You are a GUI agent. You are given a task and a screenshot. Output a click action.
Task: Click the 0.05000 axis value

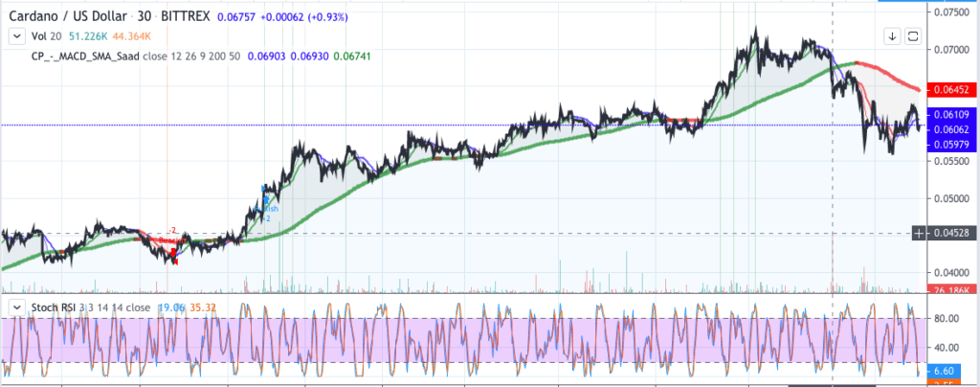tap(952, 199)
